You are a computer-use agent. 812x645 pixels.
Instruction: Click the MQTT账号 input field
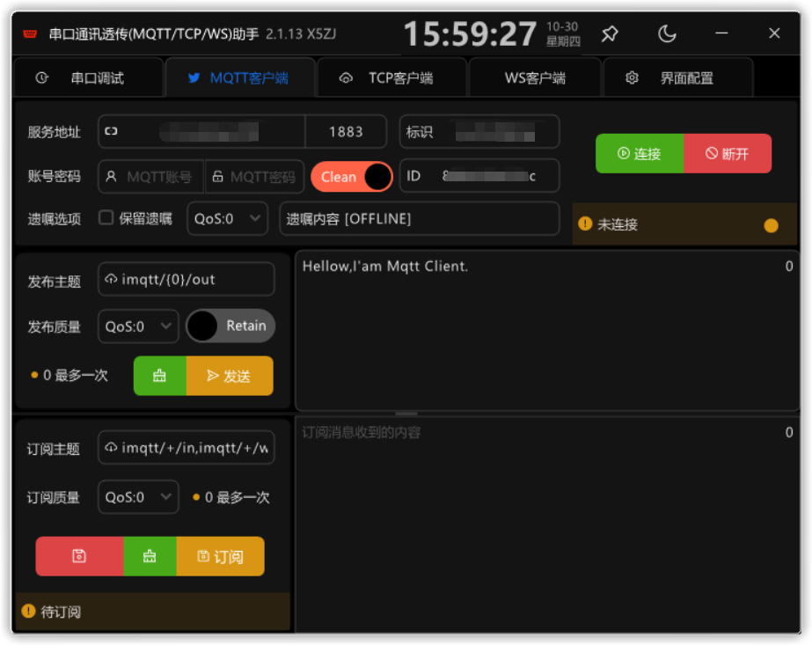pyautogui.click(x=150, y=177)
